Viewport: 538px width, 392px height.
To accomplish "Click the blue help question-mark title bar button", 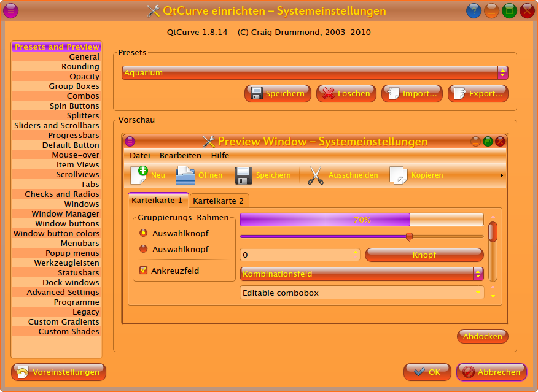I will (474, 10).
